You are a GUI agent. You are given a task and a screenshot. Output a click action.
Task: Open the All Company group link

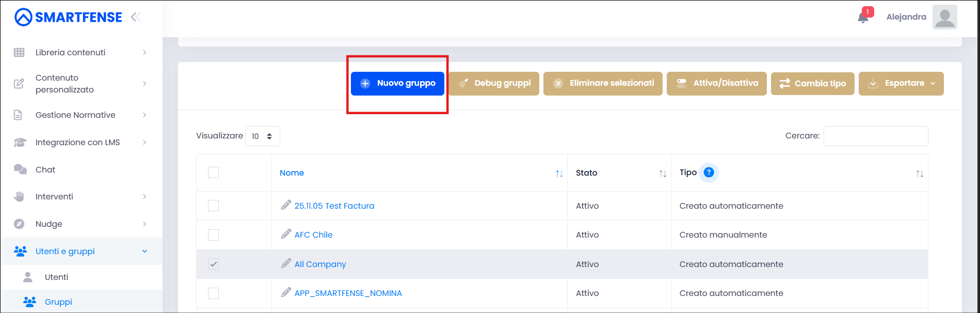(320, 264)
